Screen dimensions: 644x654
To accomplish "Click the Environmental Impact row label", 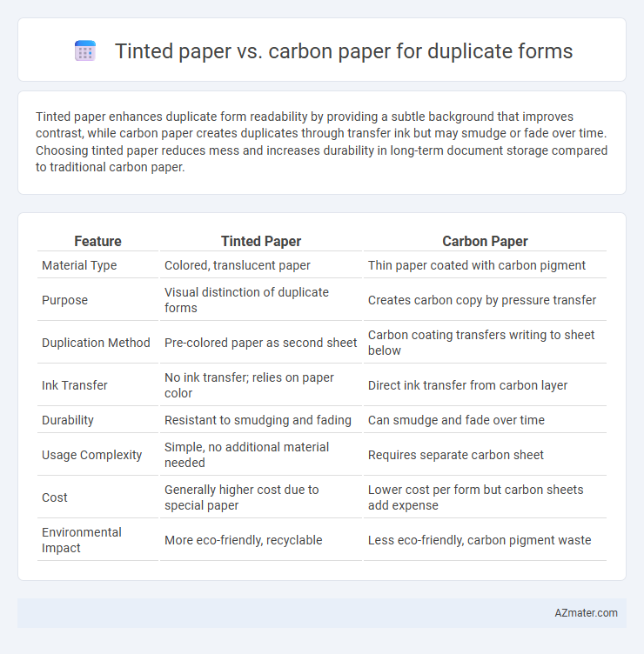I will [x=82, y=540].
